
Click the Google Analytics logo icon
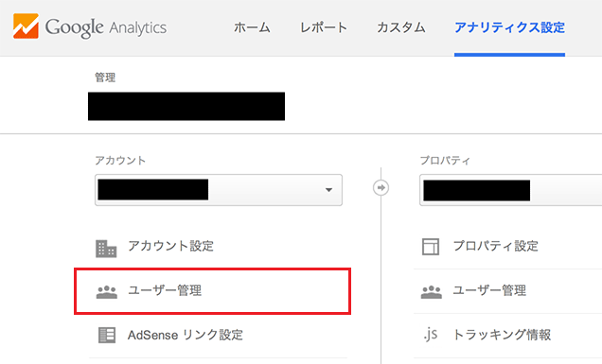click(26, 26)
